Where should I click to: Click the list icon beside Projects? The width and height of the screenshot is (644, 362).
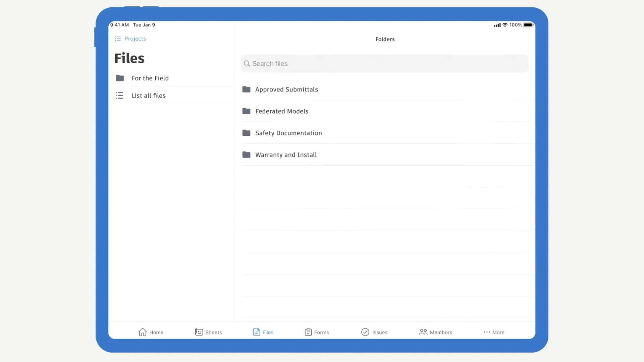pos(118,39)
